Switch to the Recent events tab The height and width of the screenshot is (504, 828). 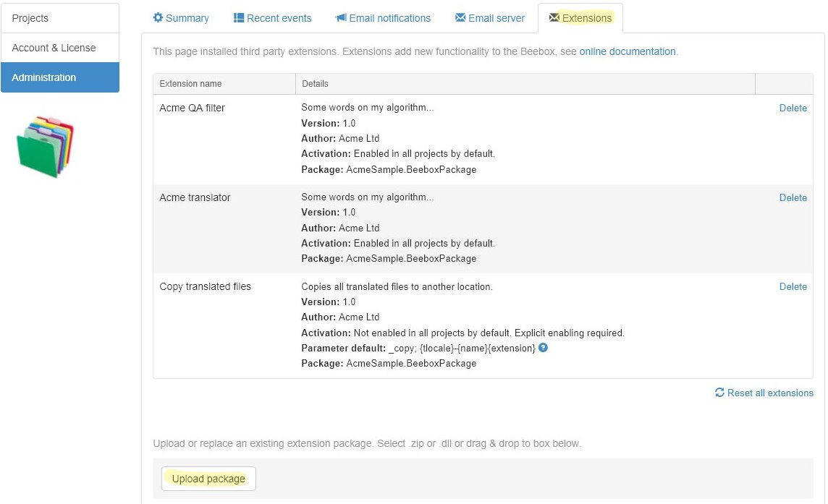pyautogui.click(x=279, y=18)
